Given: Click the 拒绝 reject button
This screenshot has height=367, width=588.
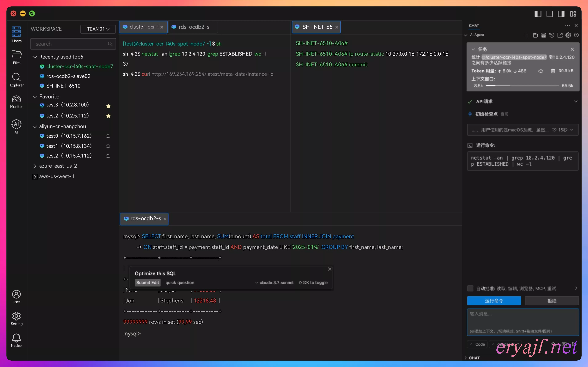Looking at the screenshot, I should 552,301.
